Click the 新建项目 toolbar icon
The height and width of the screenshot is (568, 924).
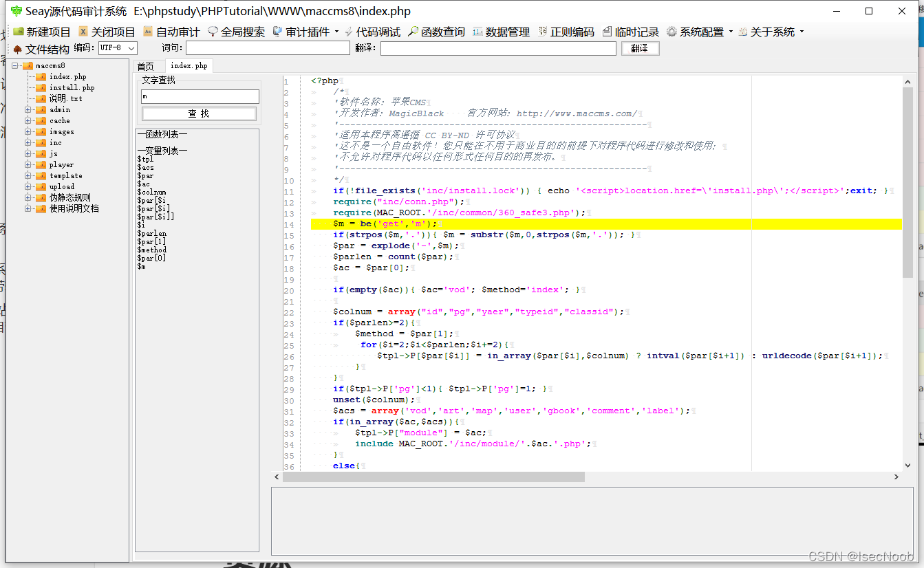coord(19,32)
